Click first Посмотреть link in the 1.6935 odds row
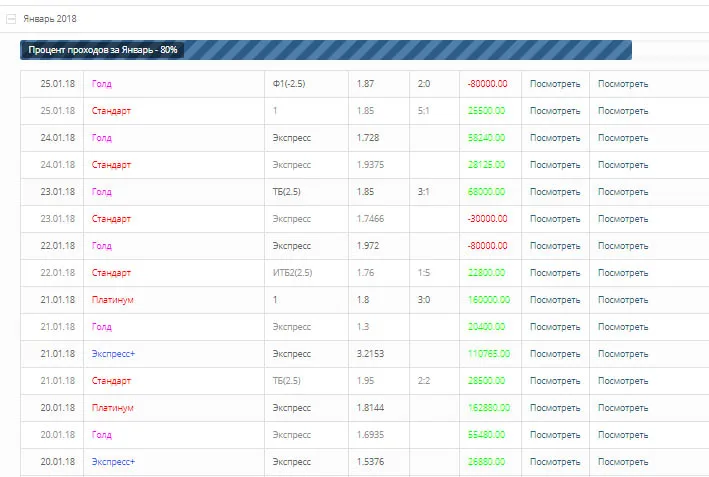709x477 pixels. pyautogui.click(x=555, y=435)
